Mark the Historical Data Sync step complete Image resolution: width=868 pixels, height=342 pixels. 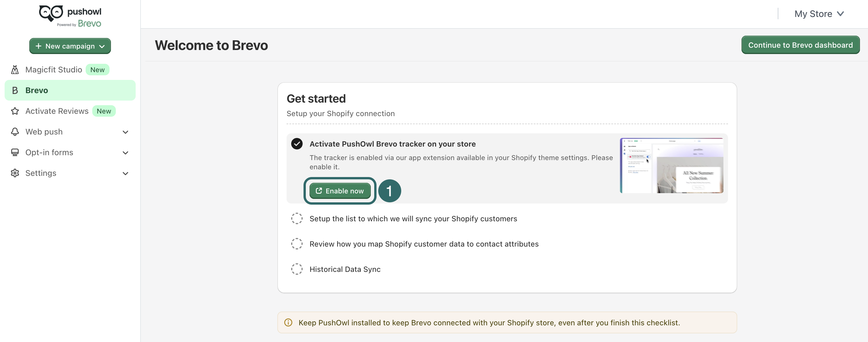click(x=297, y=269)
